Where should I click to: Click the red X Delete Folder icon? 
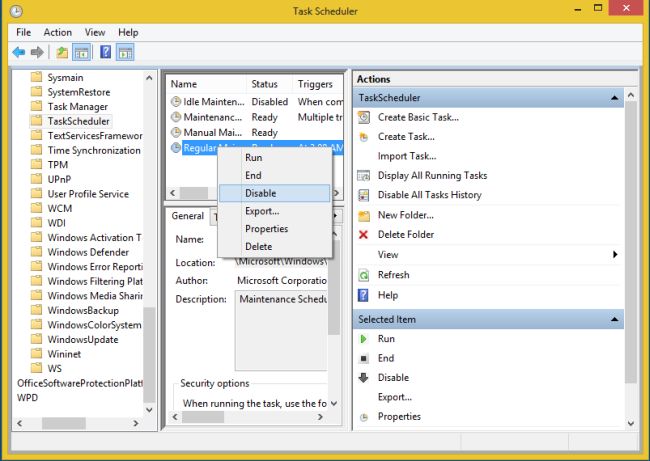(364, 235)
